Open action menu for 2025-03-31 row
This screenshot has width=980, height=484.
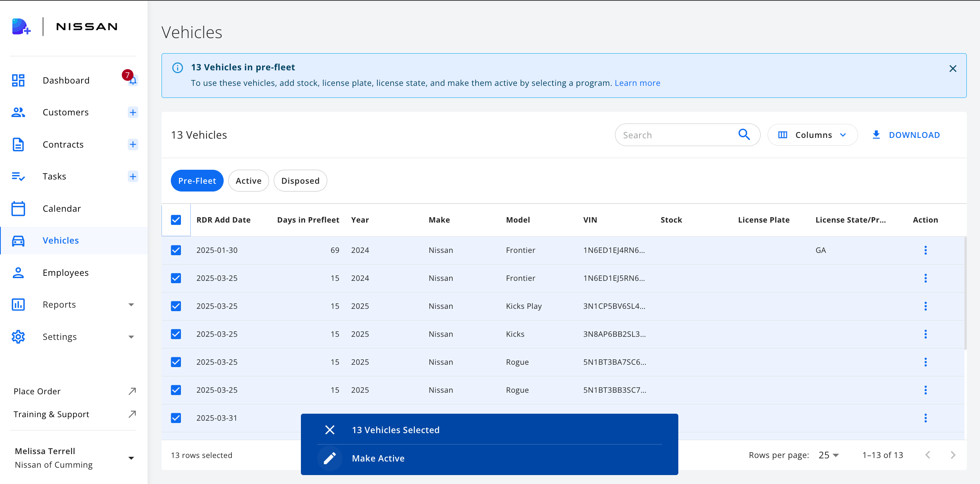[926, 418]
